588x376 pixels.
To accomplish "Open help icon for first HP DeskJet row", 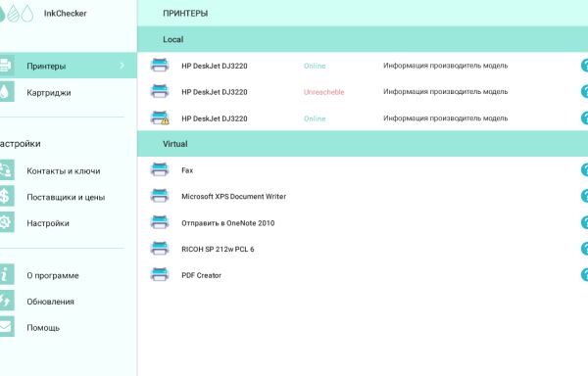I will tap(584, 66).
